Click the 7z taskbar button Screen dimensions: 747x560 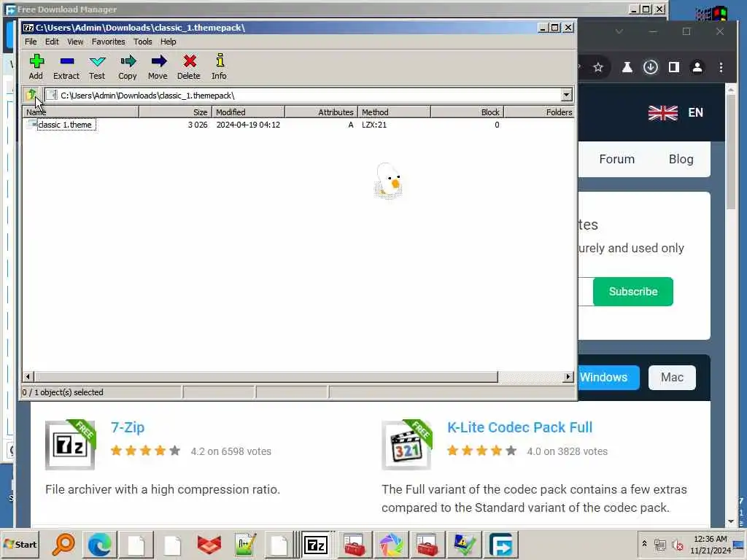[x=315, y=544]
